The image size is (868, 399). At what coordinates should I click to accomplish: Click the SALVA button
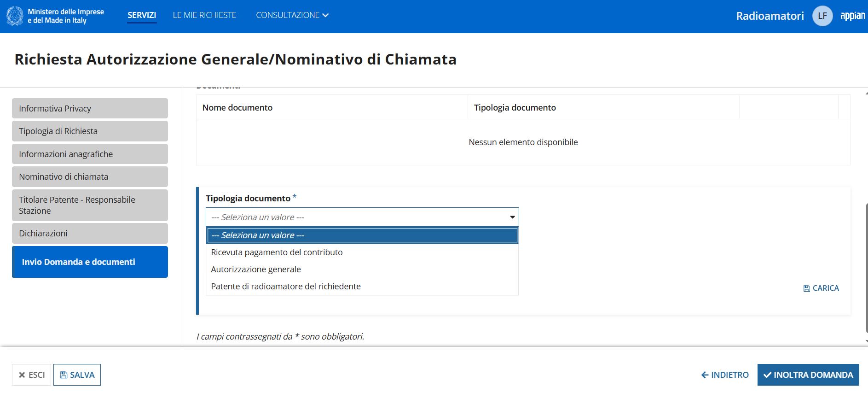(77, 375)
